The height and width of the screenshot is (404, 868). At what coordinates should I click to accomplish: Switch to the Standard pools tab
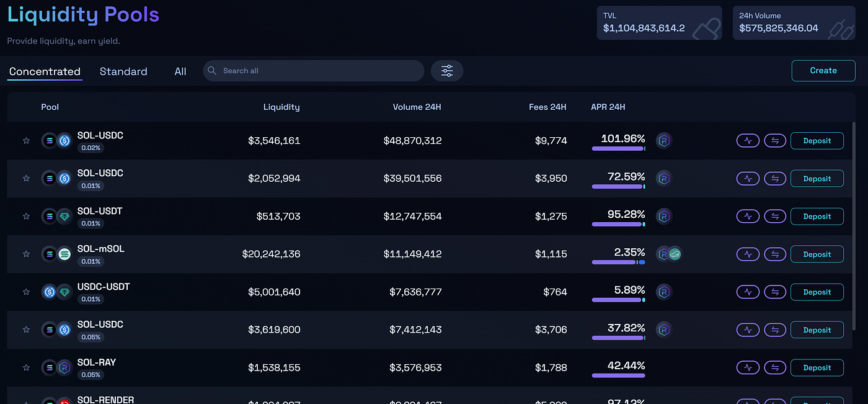[123, 71]
